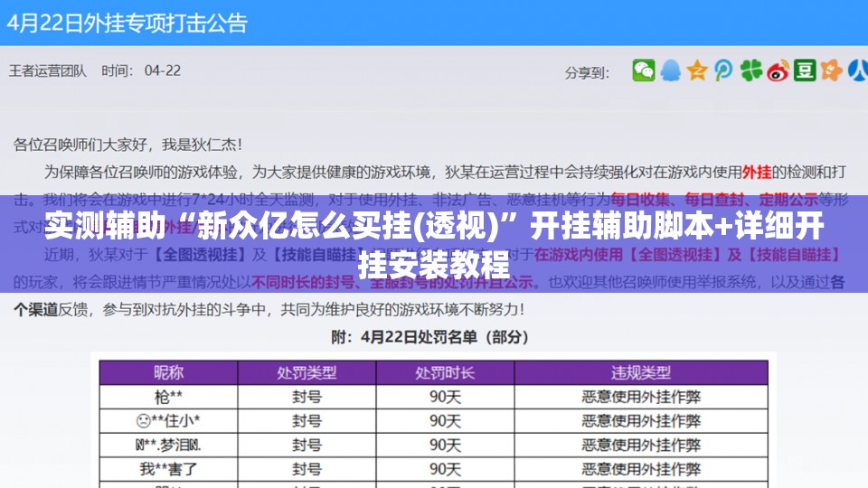Click the green clover share icon
Screen dimensions: 868x488
pyautogui.click(x=750, y=70)
